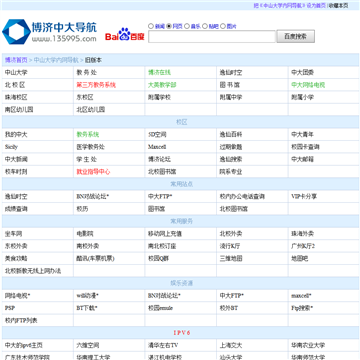Click 收藏本页 at top right
The height and width of the screenshot is (360, 360).
coord(338,5)
